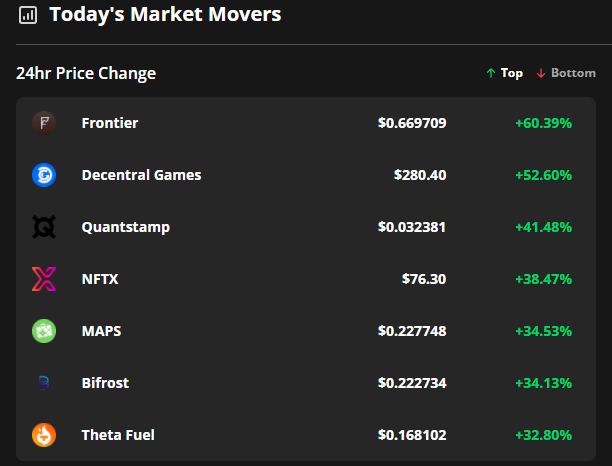612x466 pixels.
Task: Open the Frontier coin page
Action: coord(110,123)
